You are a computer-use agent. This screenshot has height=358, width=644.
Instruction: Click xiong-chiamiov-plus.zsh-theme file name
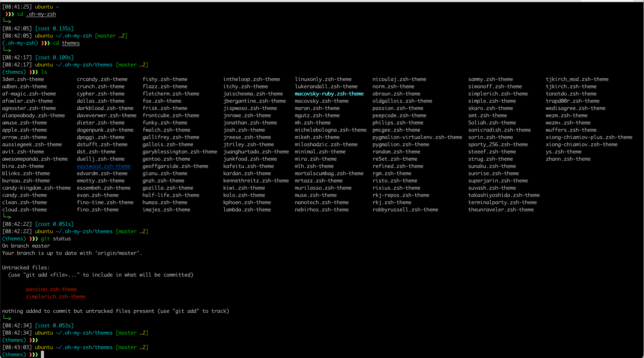point(589,137)
